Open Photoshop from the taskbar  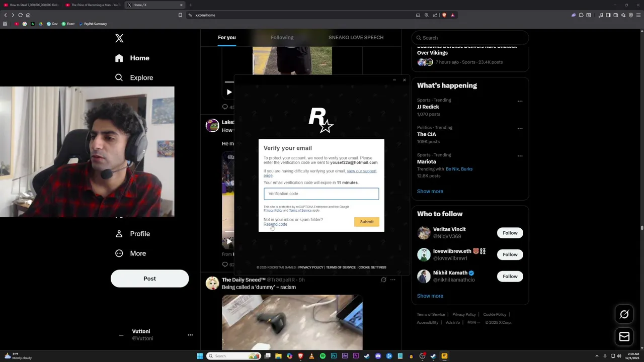coord(334,356)
